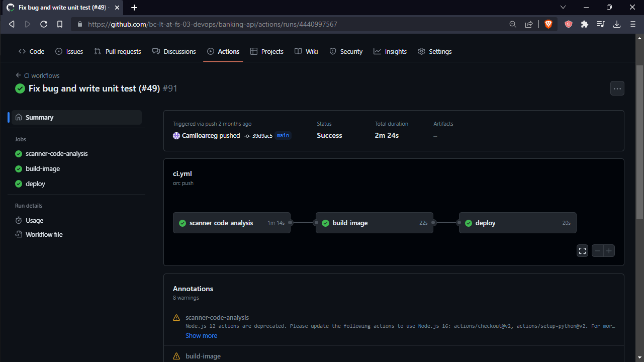The height and width of the screenshot is (362, 644).
Task: Click the green success check beside deploy
Action: coord(468,223)
